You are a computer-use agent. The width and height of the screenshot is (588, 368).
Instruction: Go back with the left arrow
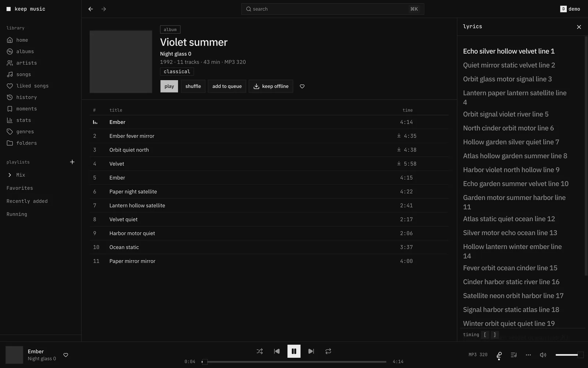90,9
